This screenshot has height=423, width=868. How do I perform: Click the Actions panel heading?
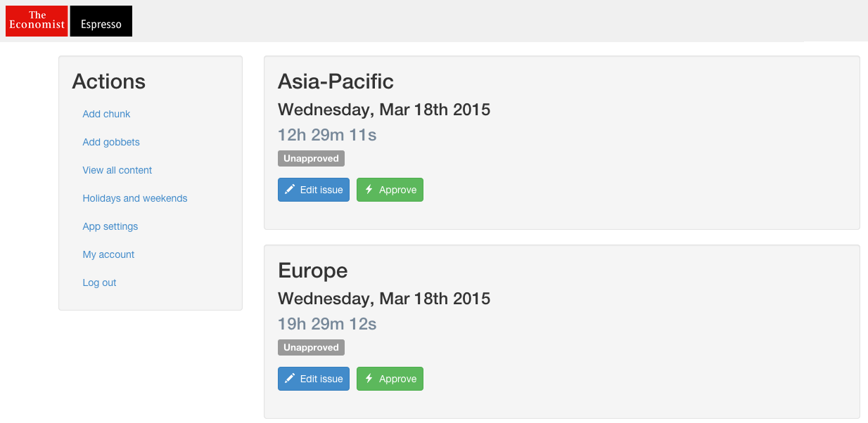109,82
